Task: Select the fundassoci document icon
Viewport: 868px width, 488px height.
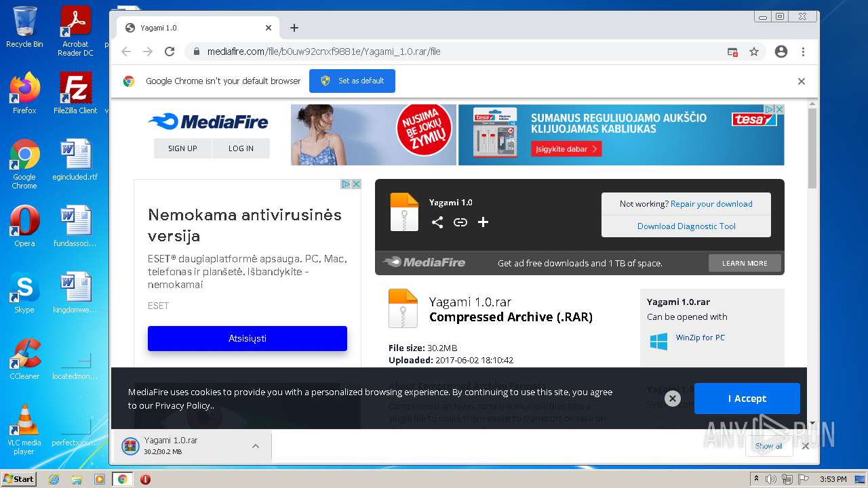Action: coord(75,226)
